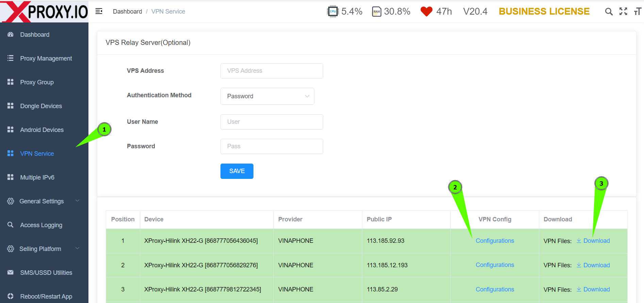Click device XProxy-Hilink XH22-G [868777056436045]
The image size is (644, 303).
tap(201, 241)
